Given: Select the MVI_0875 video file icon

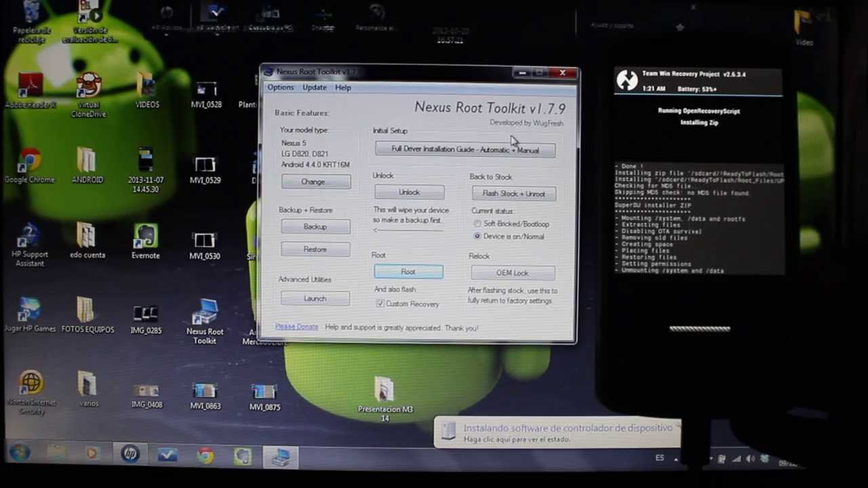Looking at the screenshot, I should coord(264,397).
